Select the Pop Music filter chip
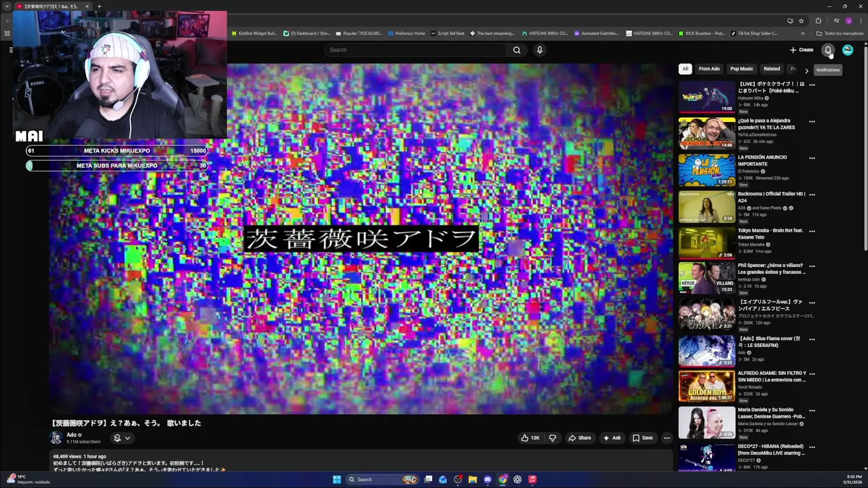Viewport: 868px width, 488px height. 741,68
